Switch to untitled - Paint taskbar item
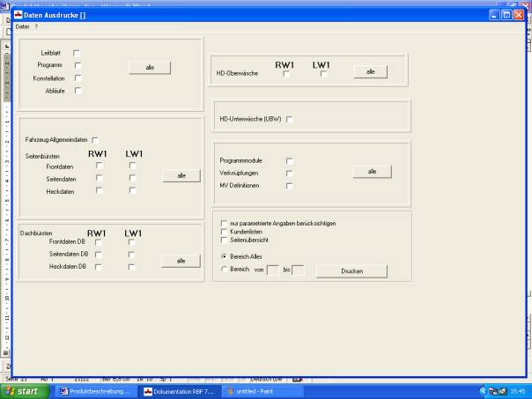Image resolution: width=532 pixels, height=399 pixels. coord(262,392)
